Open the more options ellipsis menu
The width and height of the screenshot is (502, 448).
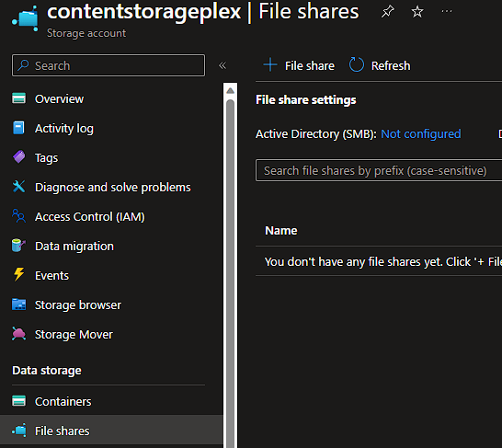pyautogui.click(x=447, y=12)
